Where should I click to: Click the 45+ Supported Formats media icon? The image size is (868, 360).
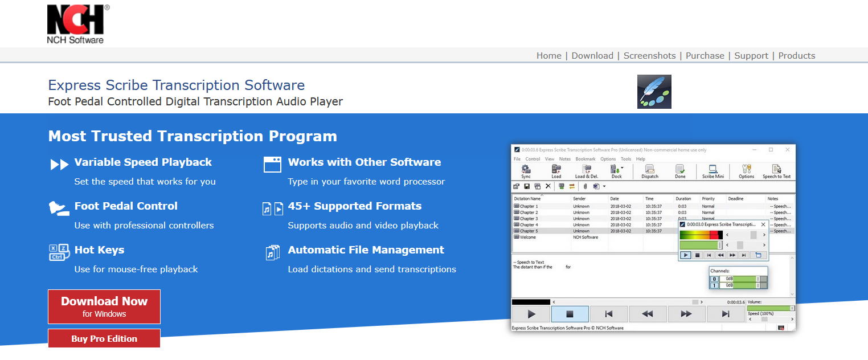tap(273, 208)
